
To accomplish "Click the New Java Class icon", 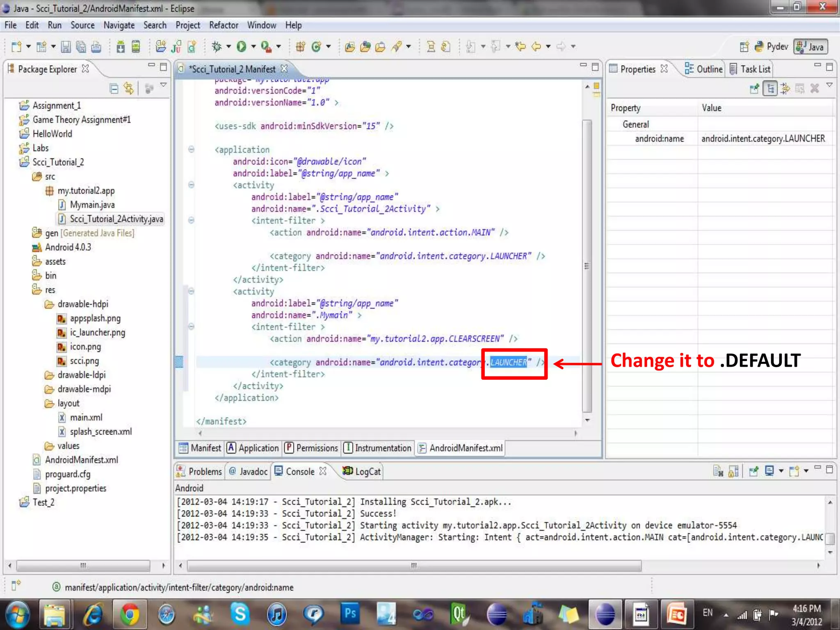I will click(316, 47).
